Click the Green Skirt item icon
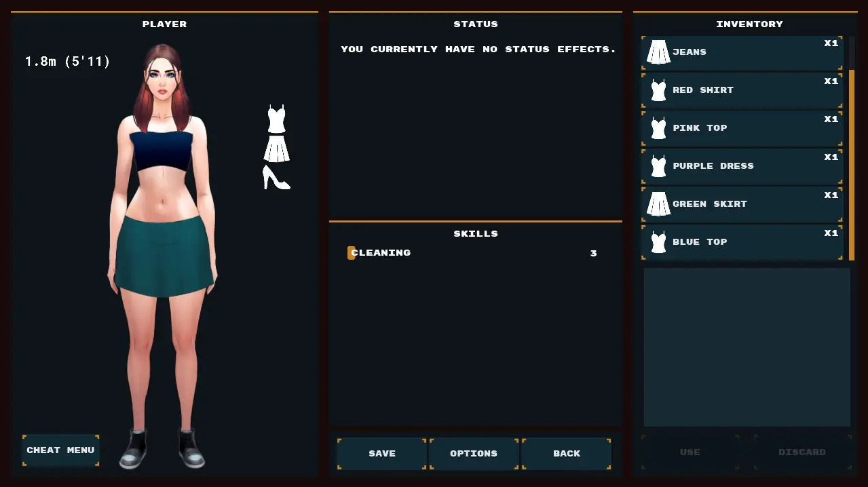This screenshot has height=487, width=868. [x=658, y=204]
